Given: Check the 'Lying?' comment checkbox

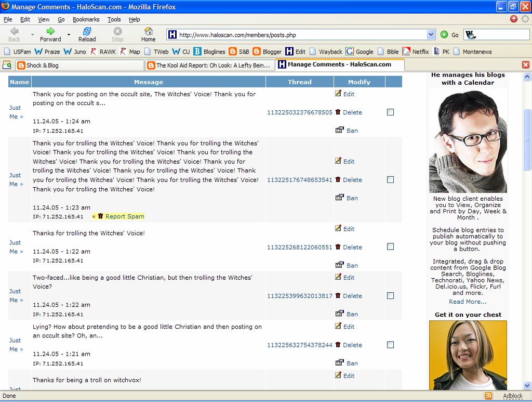Looking at the screenshot, I should click(391, 345).
